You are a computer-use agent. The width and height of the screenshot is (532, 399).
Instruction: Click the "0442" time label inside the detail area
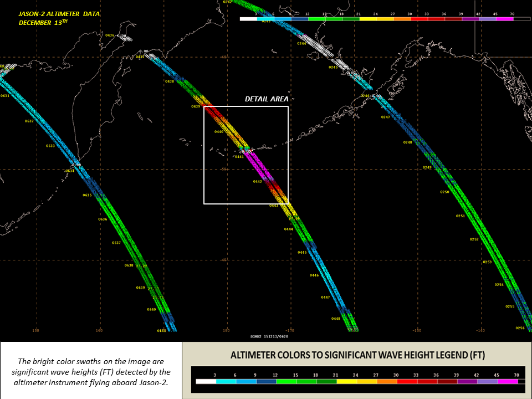coord(258,182)
